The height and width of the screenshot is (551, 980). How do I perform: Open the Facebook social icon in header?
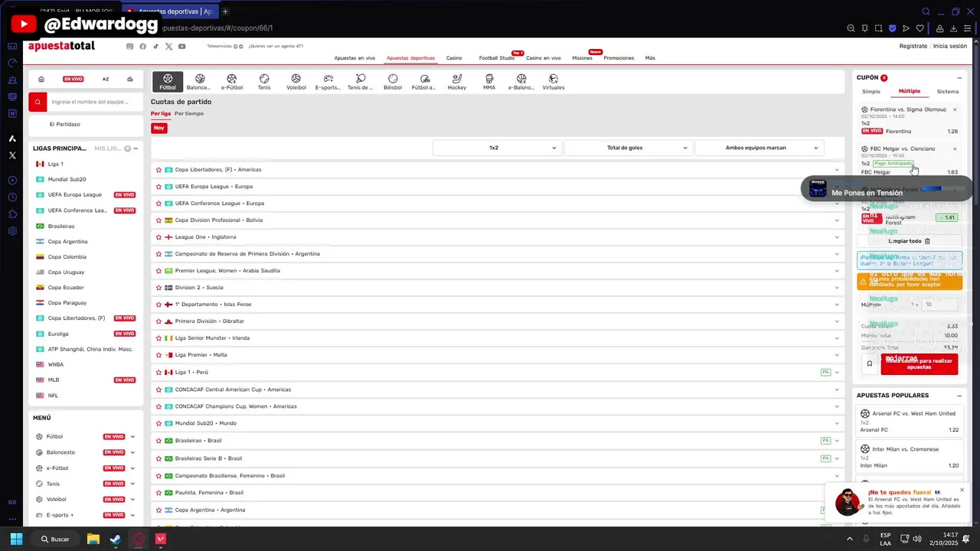(142, 46)
